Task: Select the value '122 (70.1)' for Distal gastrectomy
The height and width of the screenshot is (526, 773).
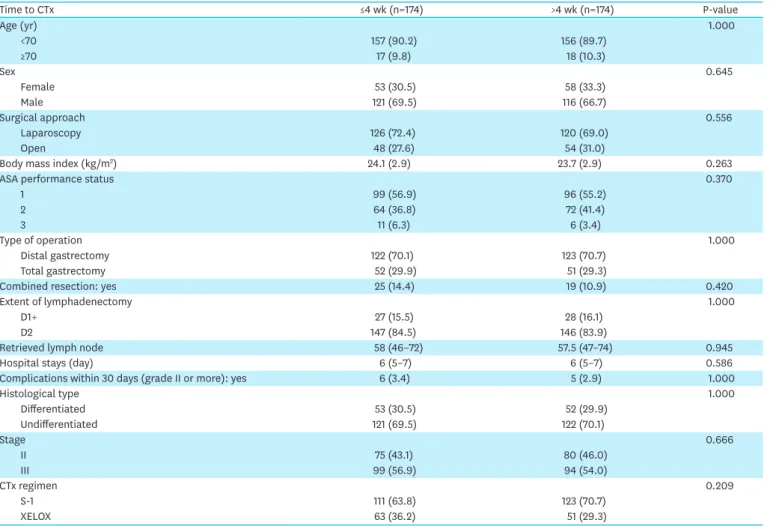Action: tap(392, 256)
